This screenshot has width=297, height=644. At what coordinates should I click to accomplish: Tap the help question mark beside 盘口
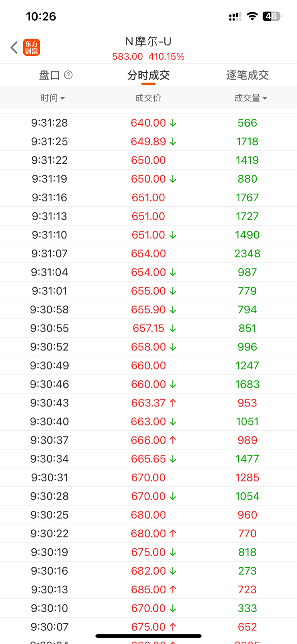coord(68,75)
